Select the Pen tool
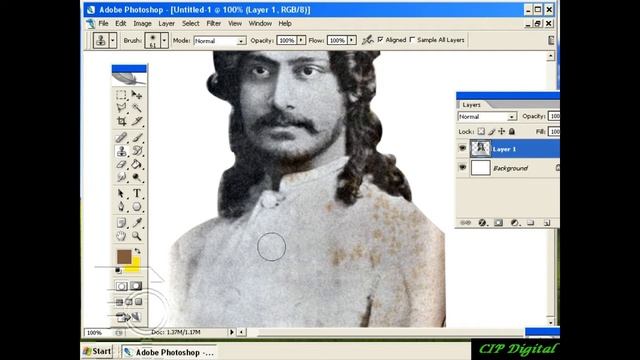Image resolution: width=640 pixels, height=360 pixels. [121, 207]
